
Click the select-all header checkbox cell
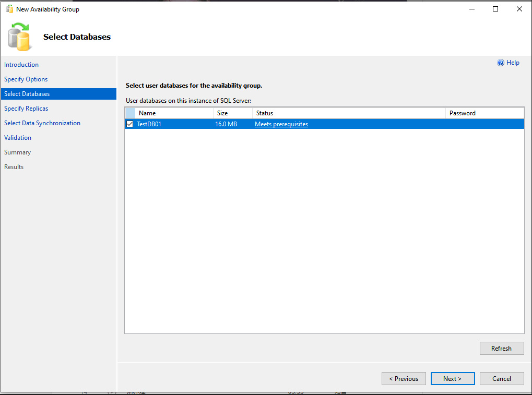[130, 113]
